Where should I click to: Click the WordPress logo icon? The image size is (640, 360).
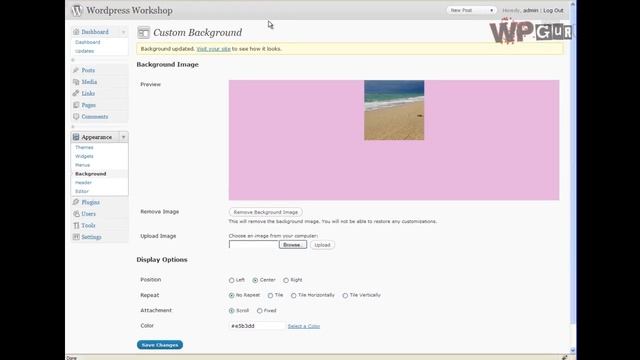pos(77,11)
